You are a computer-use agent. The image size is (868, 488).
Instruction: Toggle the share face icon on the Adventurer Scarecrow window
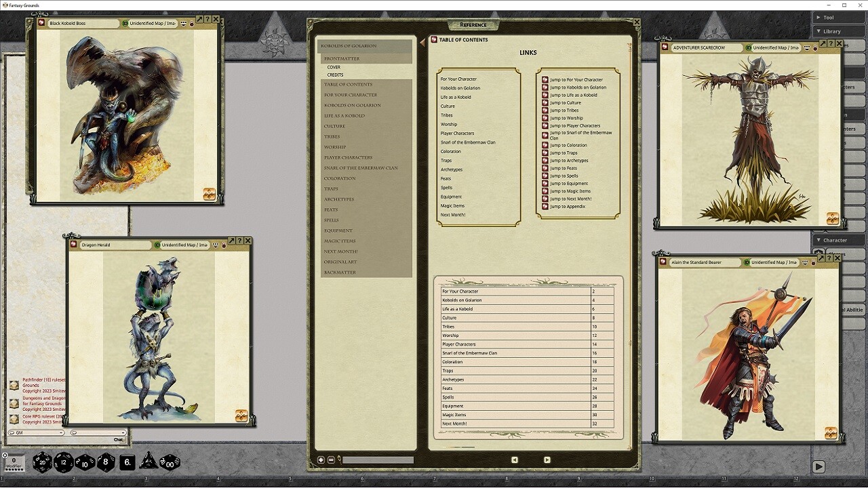807,47
